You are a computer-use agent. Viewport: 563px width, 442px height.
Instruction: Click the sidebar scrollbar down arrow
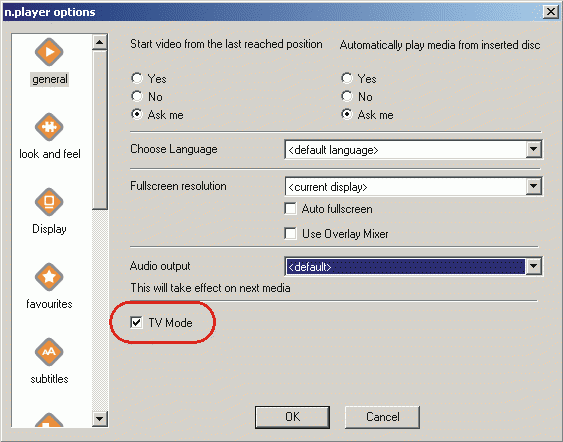[x=99, y=419]
